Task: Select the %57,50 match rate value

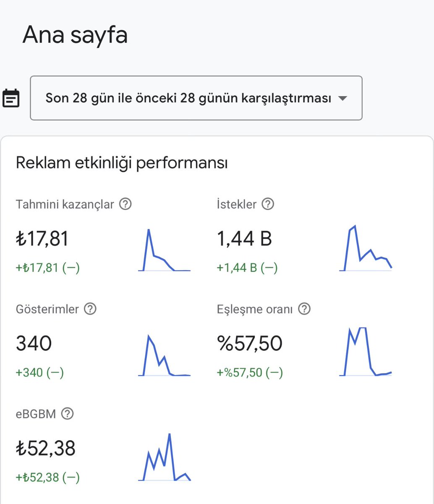Action: tap(250, 344)
